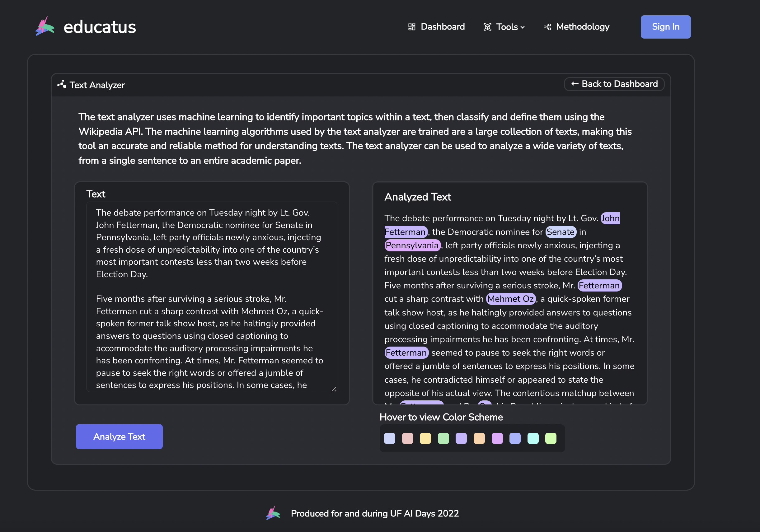Select the cyan color swatch
The width and height of the screenshot is (760, 532).
532,438
